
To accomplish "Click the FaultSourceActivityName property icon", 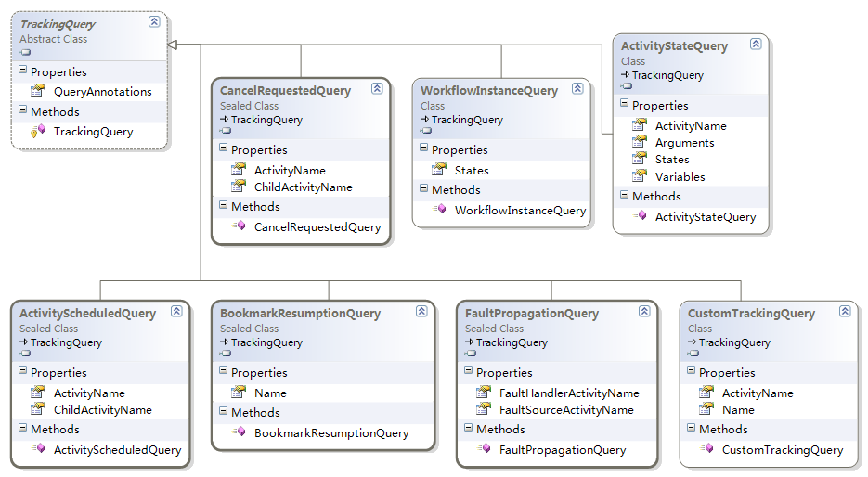I will [484, 409].
